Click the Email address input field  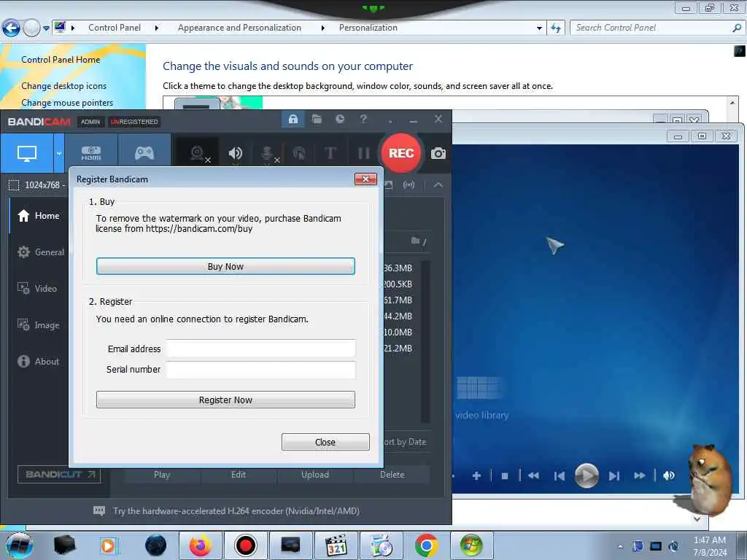point(260,349)
